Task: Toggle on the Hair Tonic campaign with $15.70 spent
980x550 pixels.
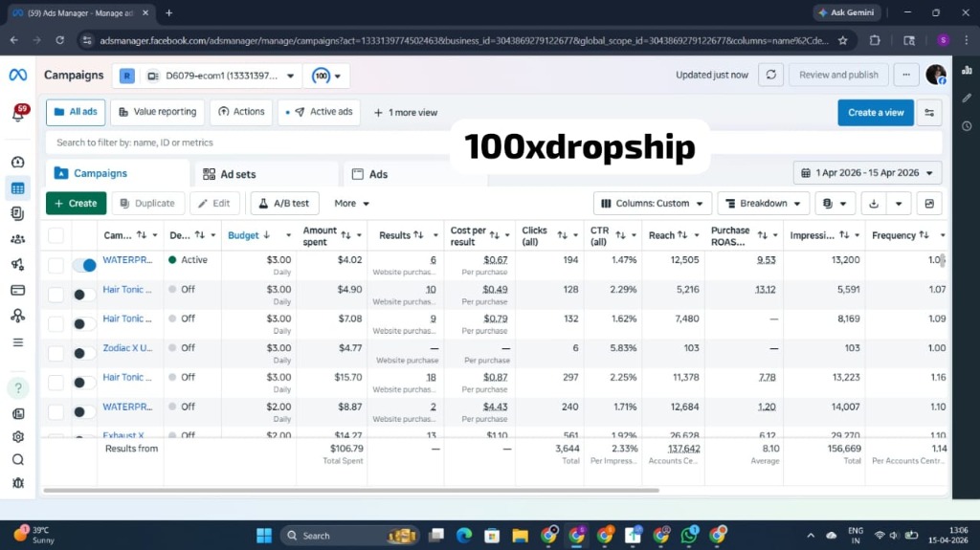Action: coord(84,383)
